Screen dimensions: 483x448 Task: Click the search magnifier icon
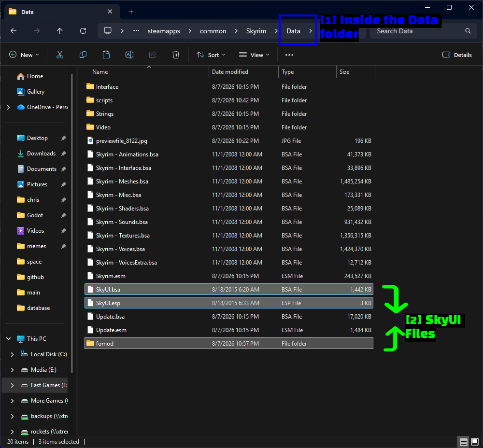[x=468, y=31]
